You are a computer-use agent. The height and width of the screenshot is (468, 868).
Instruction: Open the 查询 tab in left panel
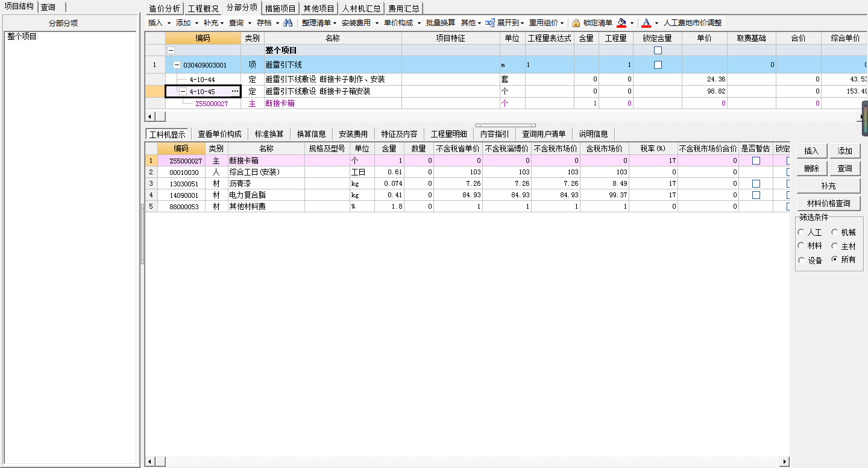coord(48,7)
